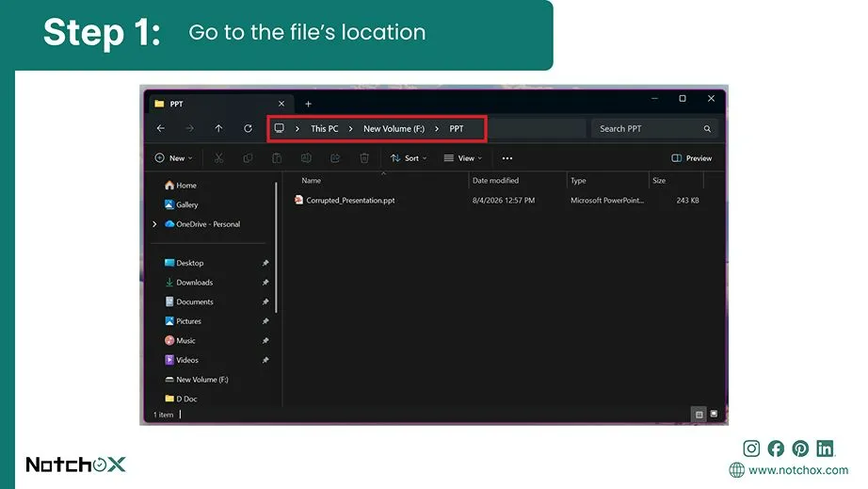The image size is (868, 489).
Task: Click the PC monitor icon in address bar
Action: (x=280, y=128)
